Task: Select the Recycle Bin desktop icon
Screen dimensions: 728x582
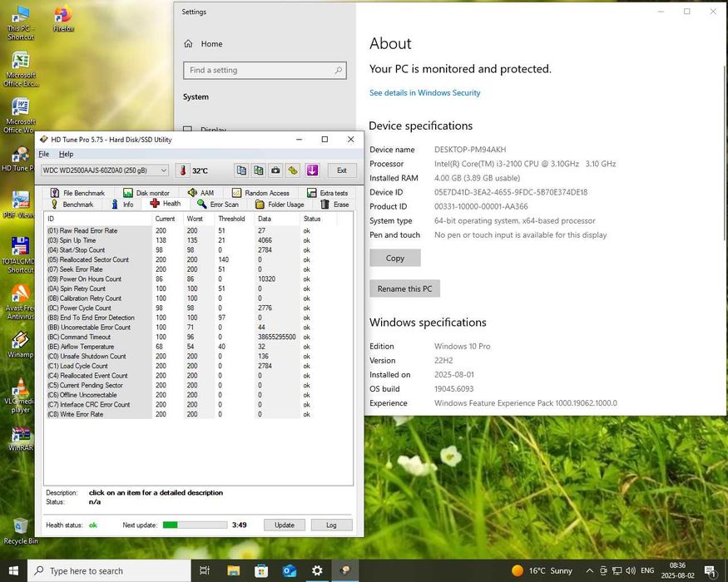Action: [x=21, y=531]
